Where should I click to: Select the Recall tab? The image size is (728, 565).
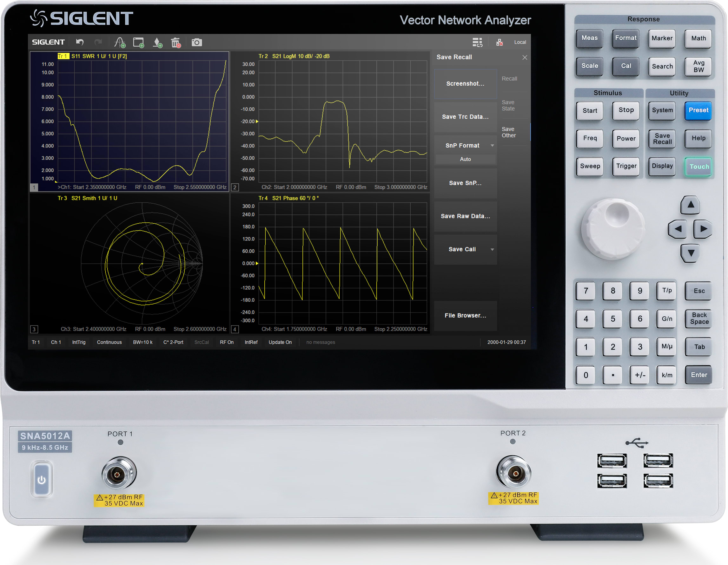pyautogui.click(x=509, y=79)
